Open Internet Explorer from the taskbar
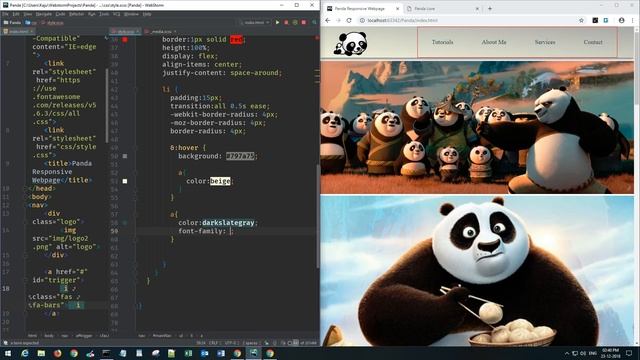The image size is (640, 360). [24, 353]
